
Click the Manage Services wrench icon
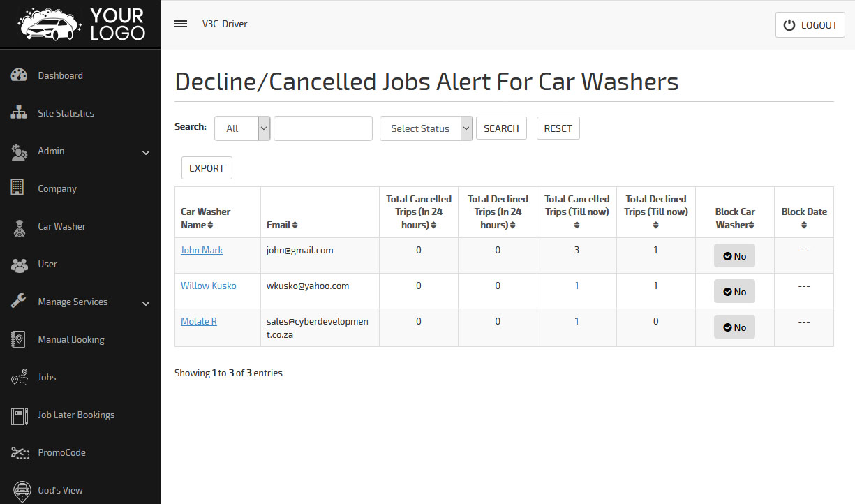19,302
